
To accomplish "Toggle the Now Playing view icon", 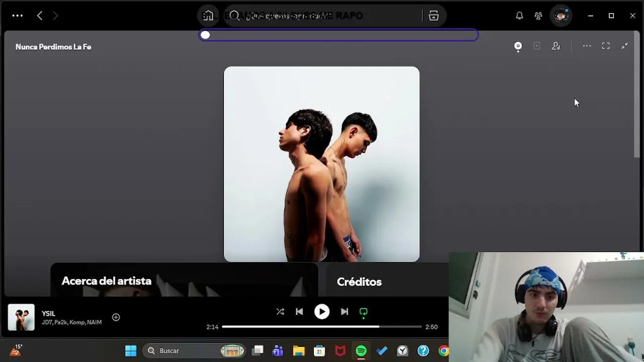I will pyautogui.click(x=518, y=46).
